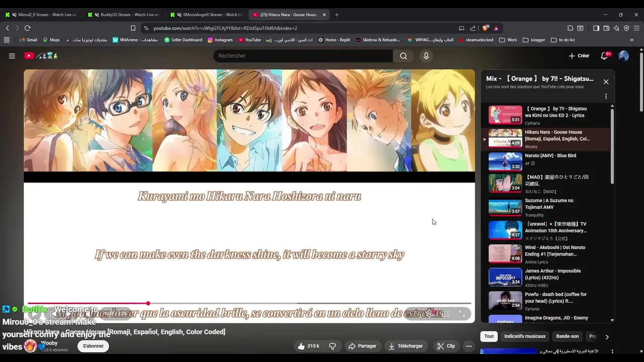
Task: Close the Mix playlist panel
Action: pos(606,81)
